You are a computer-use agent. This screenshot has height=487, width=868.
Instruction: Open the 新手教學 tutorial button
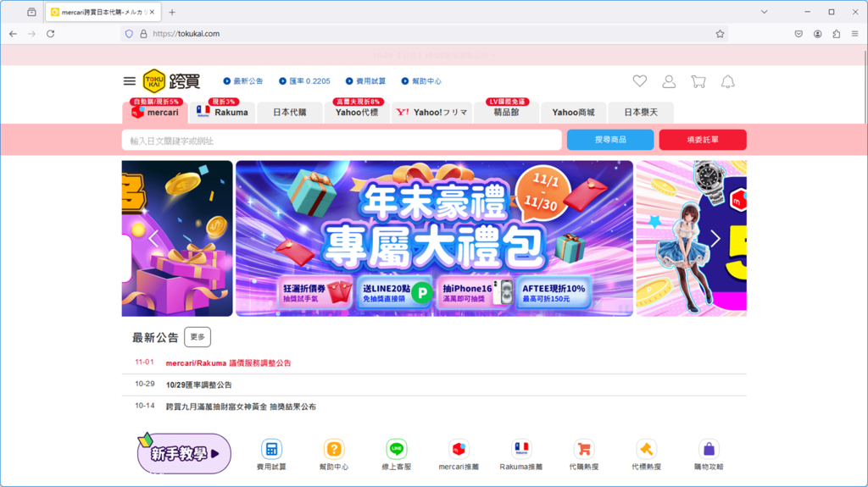click(x=184, y=454)
